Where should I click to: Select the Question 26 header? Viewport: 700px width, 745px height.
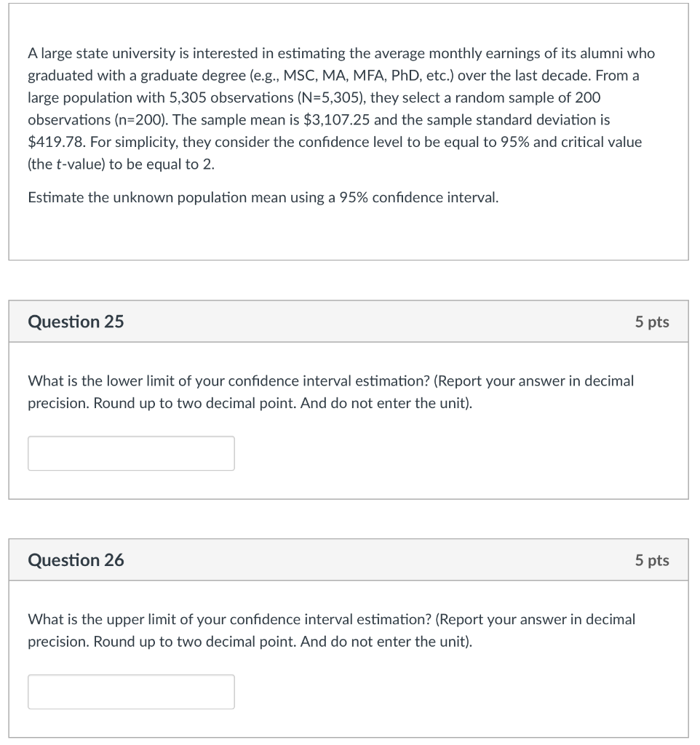point(76,560)
